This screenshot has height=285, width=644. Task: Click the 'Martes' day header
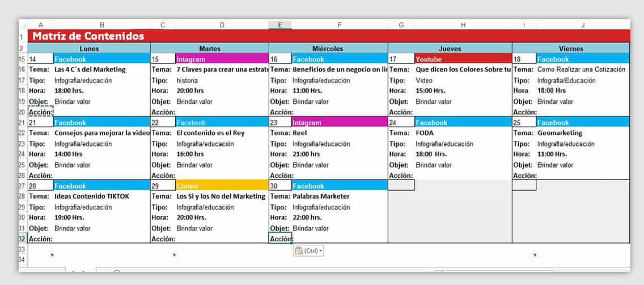tap(209, 48)
